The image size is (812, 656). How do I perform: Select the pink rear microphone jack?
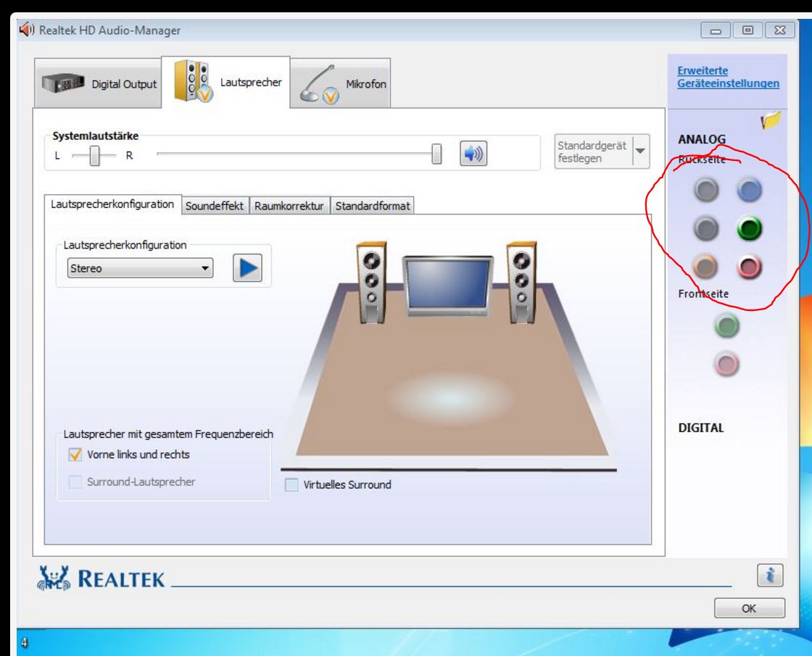click(x=749, y=267)
